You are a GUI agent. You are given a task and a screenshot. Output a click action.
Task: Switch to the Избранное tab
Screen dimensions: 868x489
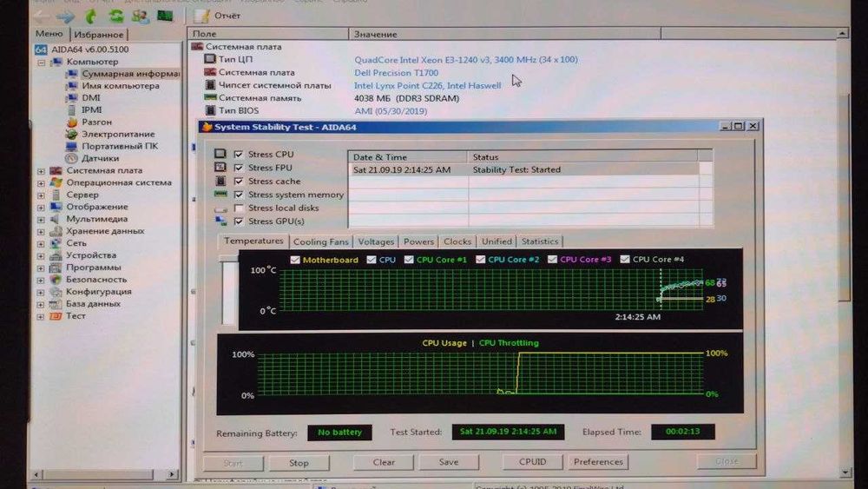99,35
